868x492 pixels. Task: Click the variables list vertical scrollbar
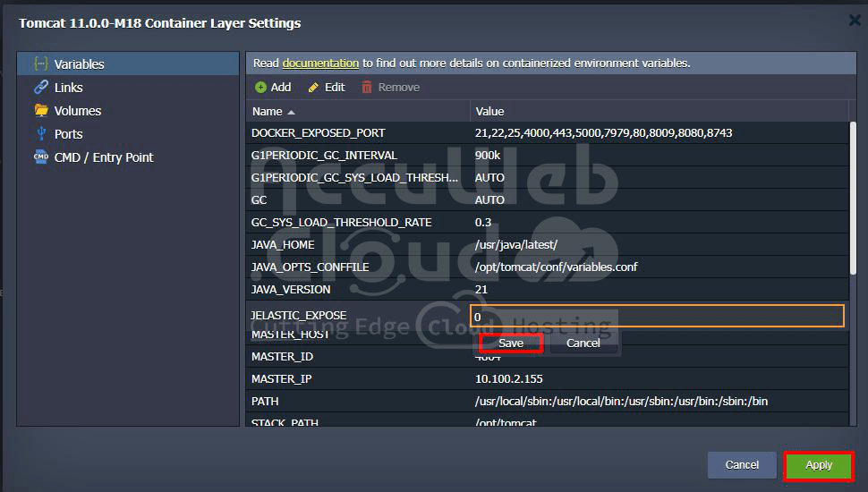pyautogui.click(x=853, y=199)
